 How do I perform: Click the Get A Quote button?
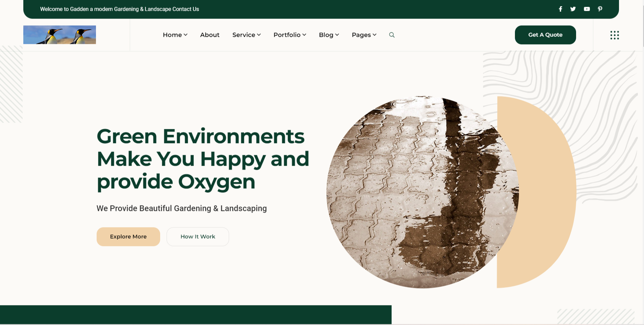545,35
